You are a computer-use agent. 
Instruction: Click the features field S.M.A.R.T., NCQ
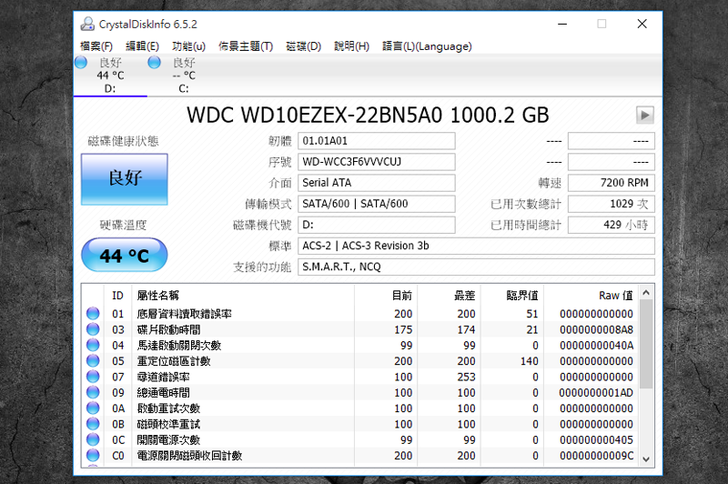pyautogui.click(x=476, y=267)
